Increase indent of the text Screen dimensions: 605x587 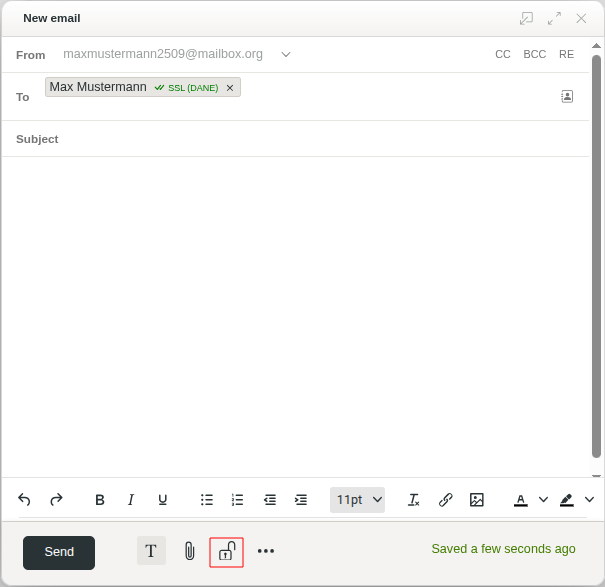[300, 500]
